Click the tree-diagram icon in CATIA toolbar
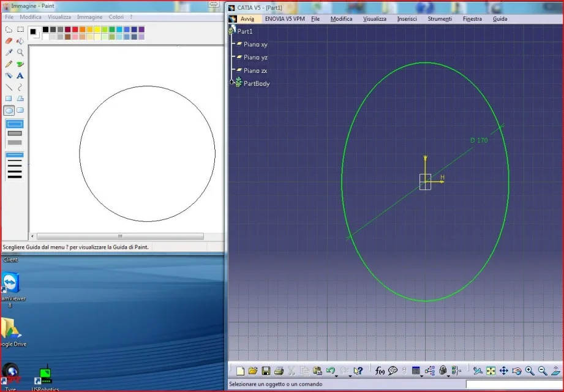The height and width of the screenshot is (392, 564). point(430,371)
